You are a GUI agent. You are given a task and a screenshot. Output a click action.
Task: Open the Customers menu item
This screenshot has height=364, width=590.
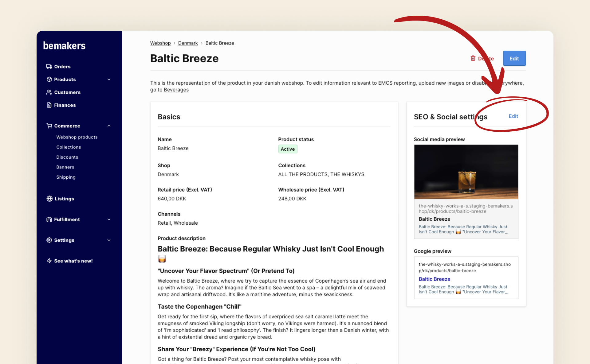coord(67,92)
